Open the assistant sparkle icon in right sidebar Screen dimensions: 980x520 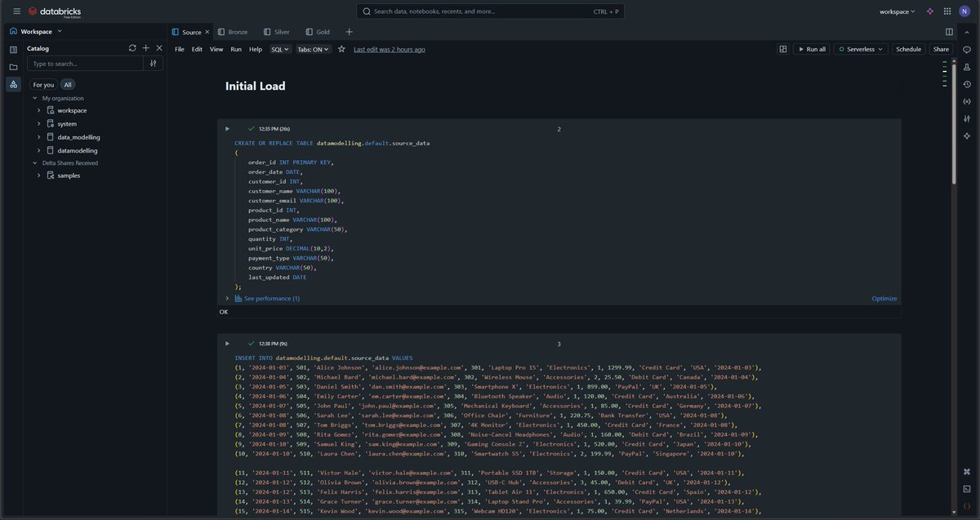coord(967,136)
